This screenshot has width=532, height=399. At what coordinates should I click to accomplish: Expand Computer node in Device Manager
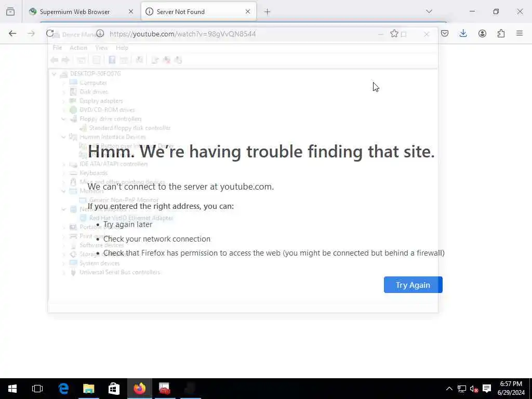coord(63,83)
